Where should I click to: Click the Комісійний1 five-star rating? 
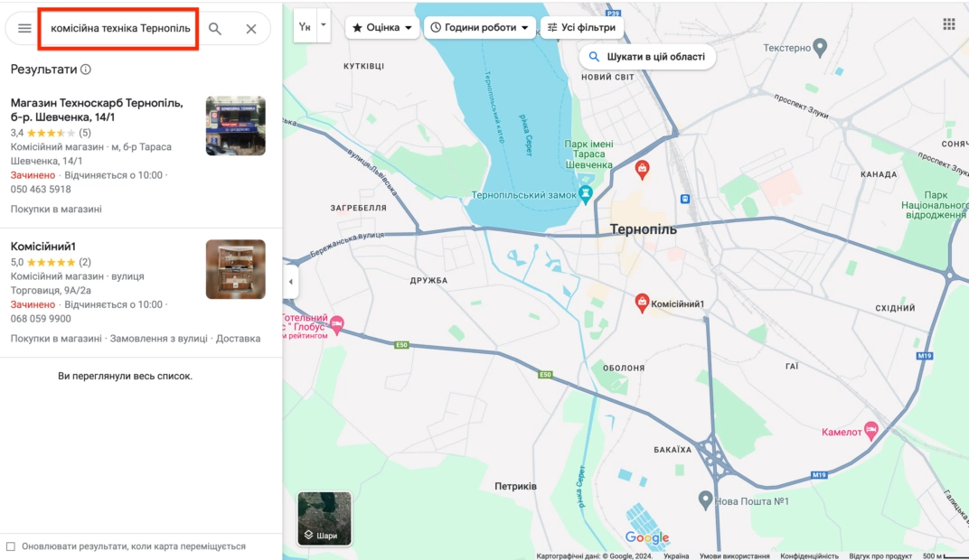tap(51, 263)
